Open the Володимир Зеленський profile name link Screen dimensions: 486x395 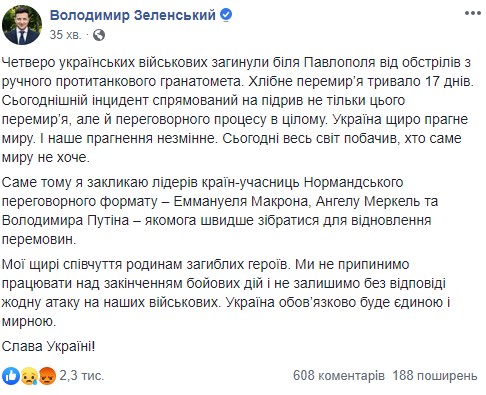point(133,15)
